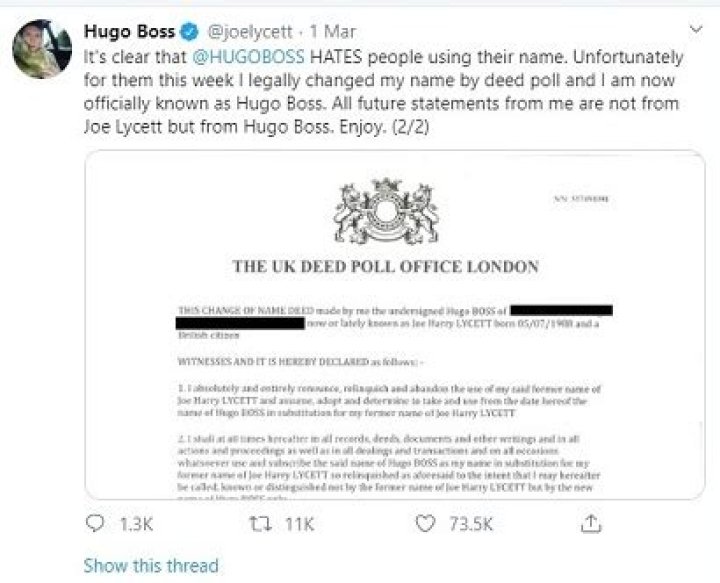Click the royal crest in deed image
The width and height of the screenshot is (720, 583).
pyautogui.click(x=384, y=212)
